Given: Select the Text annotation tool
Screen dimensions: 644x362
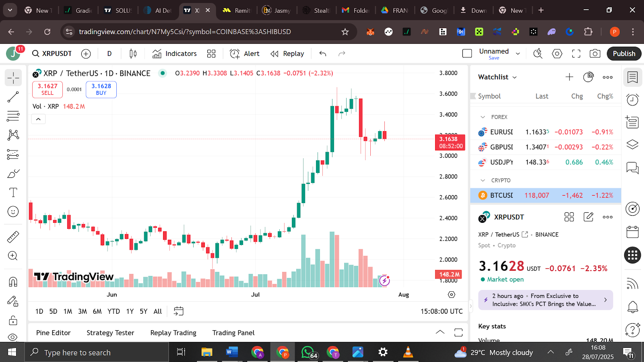Looking at the screenshot, I should (x=13, y=193).
